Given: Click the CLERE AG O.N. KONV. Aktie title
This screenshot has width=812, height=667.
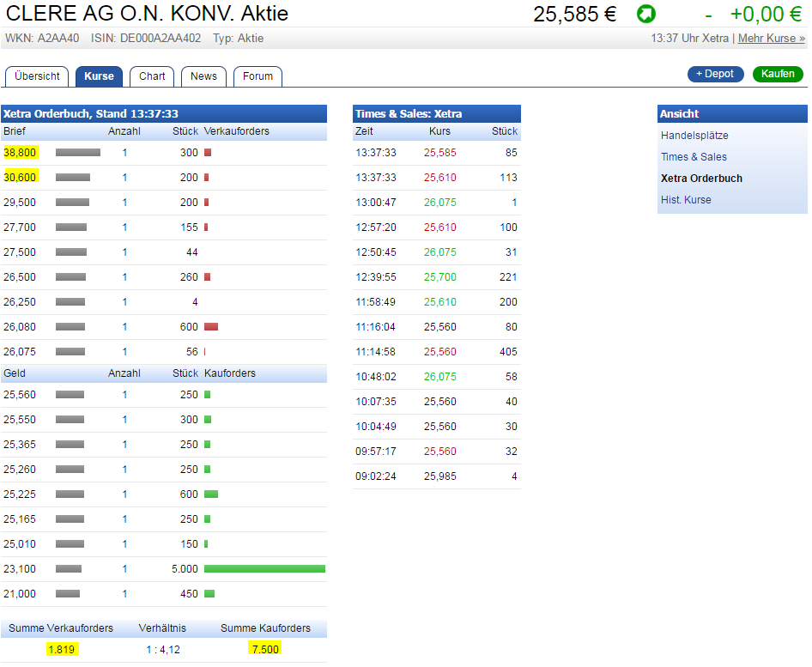Looking at the screenshot, I should [x=147, y=14].
